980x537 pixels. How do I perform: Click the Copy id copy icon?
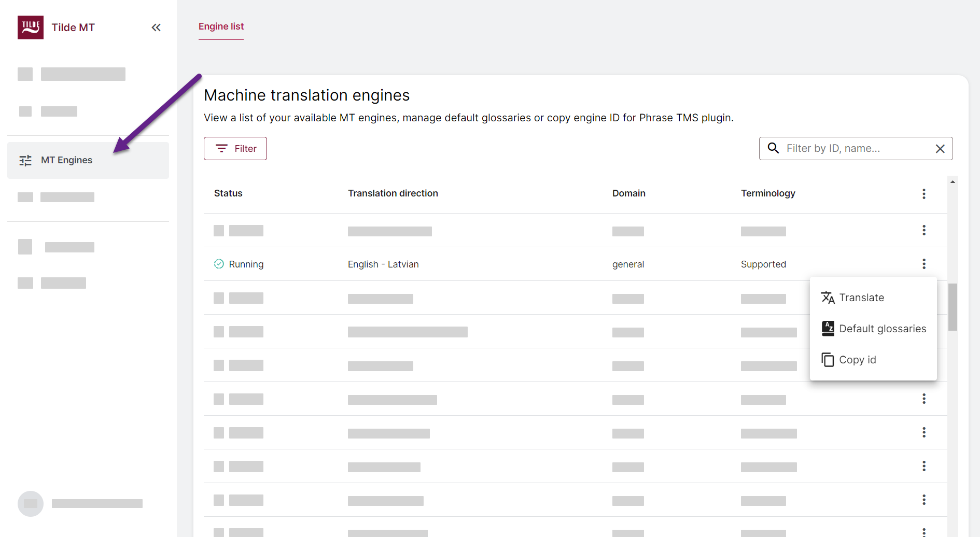coord(828,360)
